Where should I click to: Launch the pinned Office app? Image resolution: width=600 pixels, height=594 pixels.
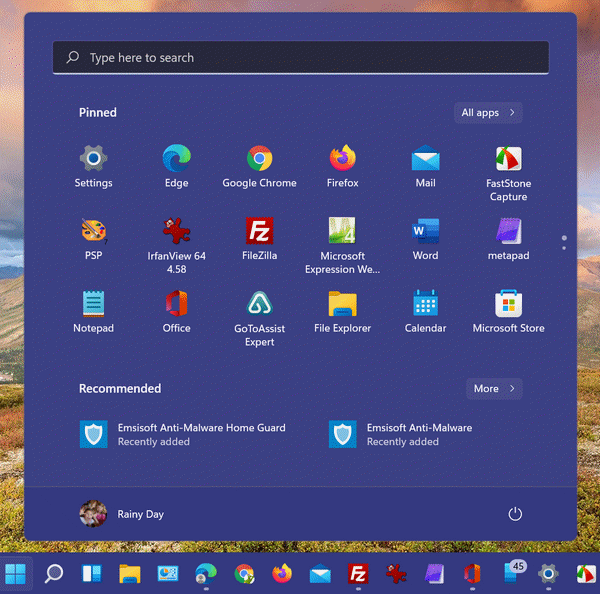pos(176,312)
